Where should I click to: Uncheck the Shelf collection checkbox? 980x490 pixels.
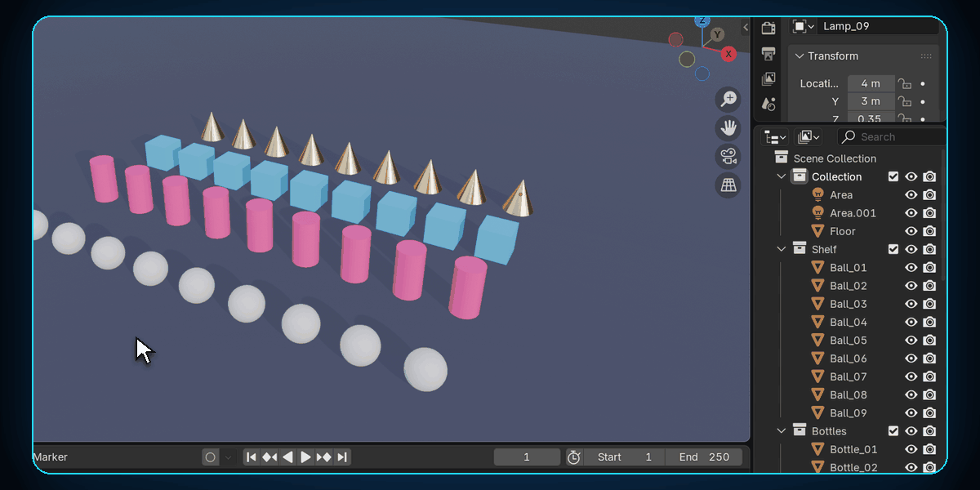tap(893, 249)
